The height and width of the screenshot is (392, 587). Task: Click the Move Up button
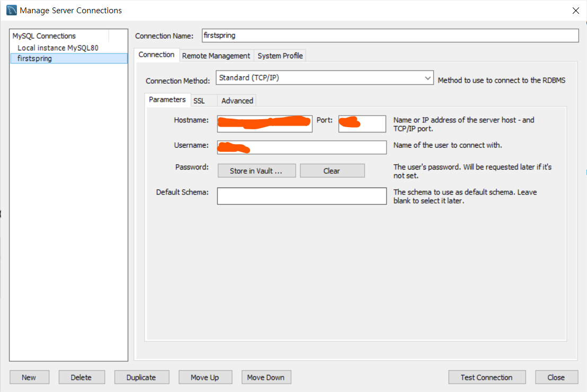pyautogui.click(x=205, y=377)
